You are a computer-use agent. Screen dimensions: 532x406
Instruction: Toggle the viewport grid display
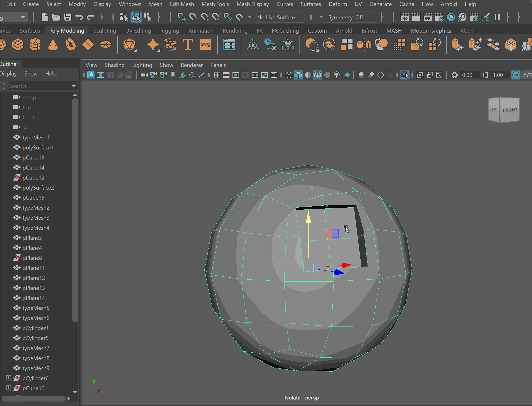pyautogui.click(x=216, y=75)
